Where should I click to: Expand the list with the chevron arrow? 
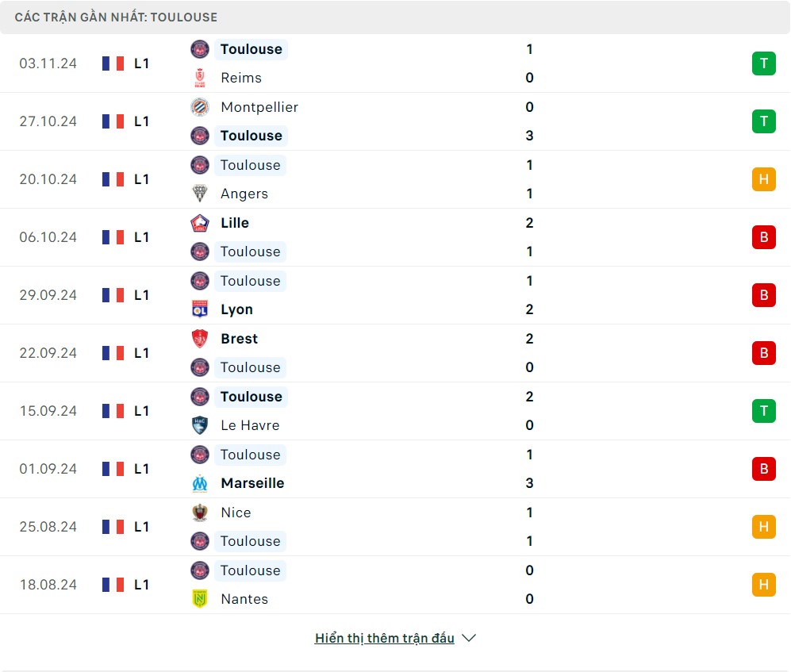469,638
